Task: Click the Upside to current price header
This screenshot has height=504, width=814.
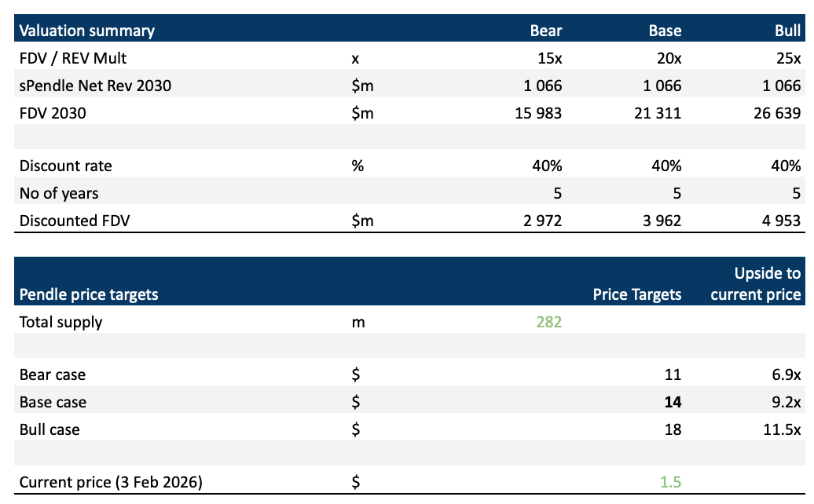Action: pyautogui.click(x=768, y=283)
